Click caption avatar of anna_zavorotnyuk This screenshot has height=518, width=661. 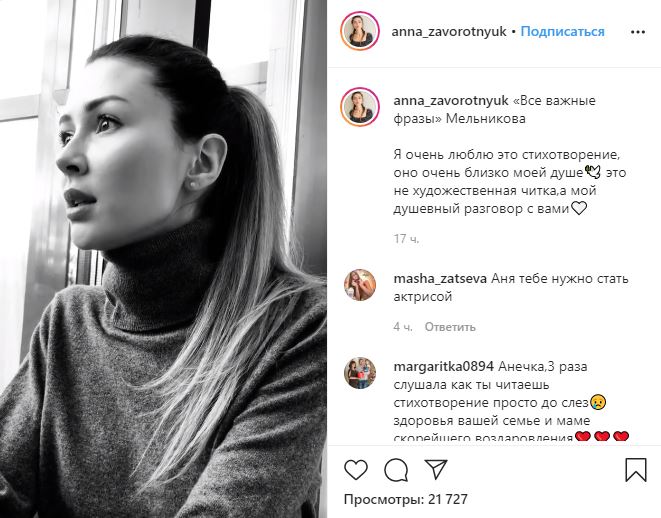(360, 107)
